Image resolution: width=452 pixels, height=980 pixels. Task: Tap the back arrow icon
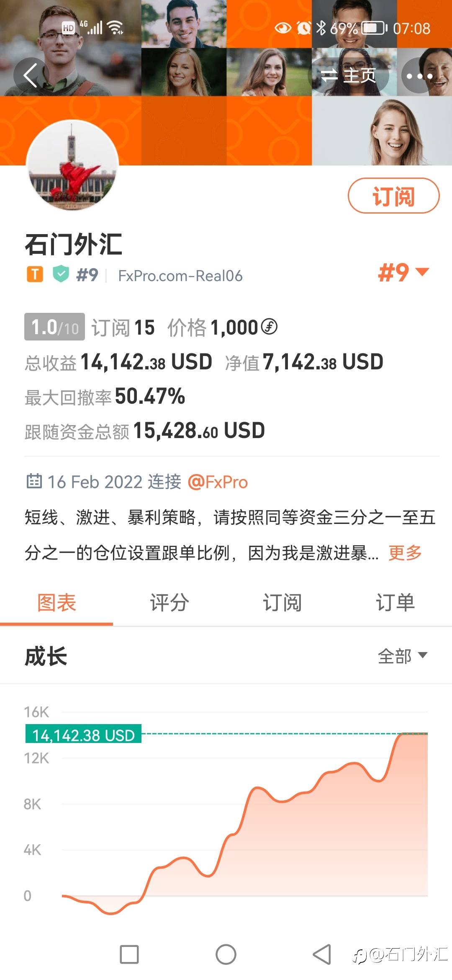click(x=31, y=75)
